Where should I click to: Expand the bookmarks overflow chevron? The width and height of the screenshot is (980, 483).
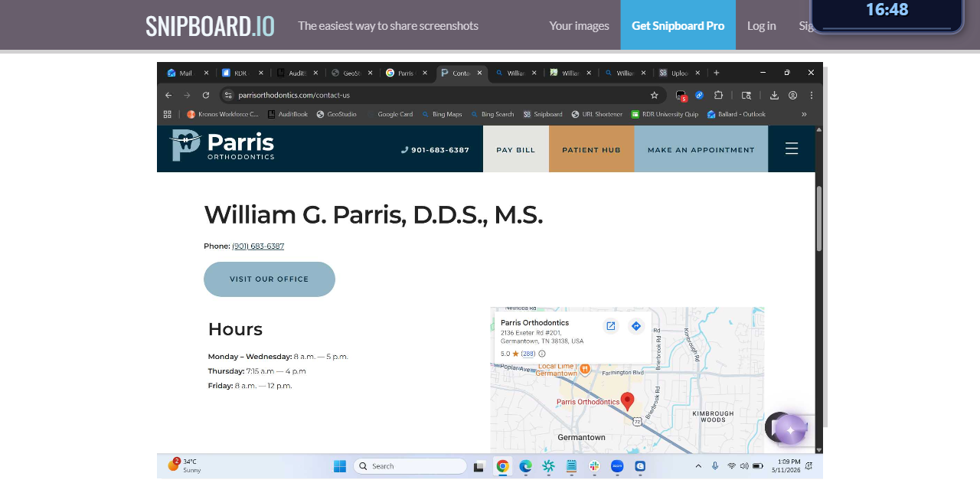[x=804, y=114]
